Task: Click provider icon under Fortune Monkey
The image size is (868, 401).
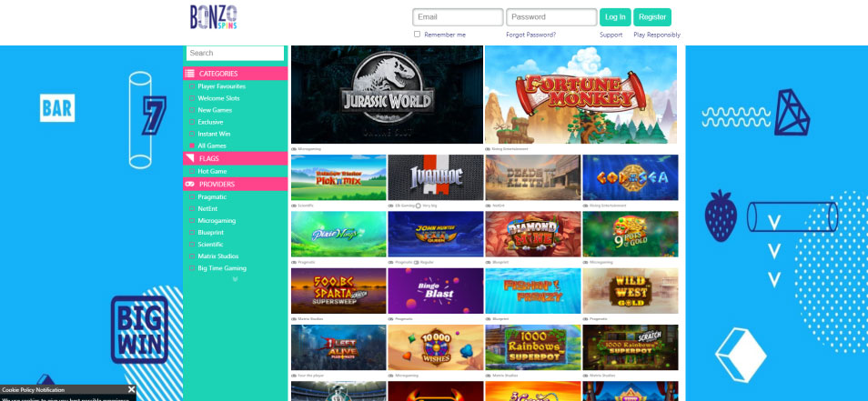Action: coord(488,149)
